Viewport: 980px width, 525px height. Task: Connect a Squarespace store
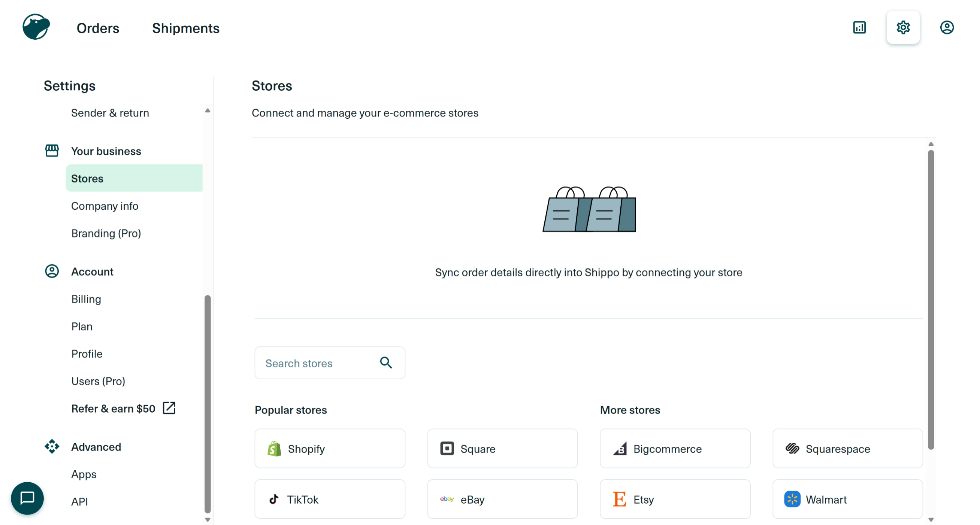pos(848,448)
